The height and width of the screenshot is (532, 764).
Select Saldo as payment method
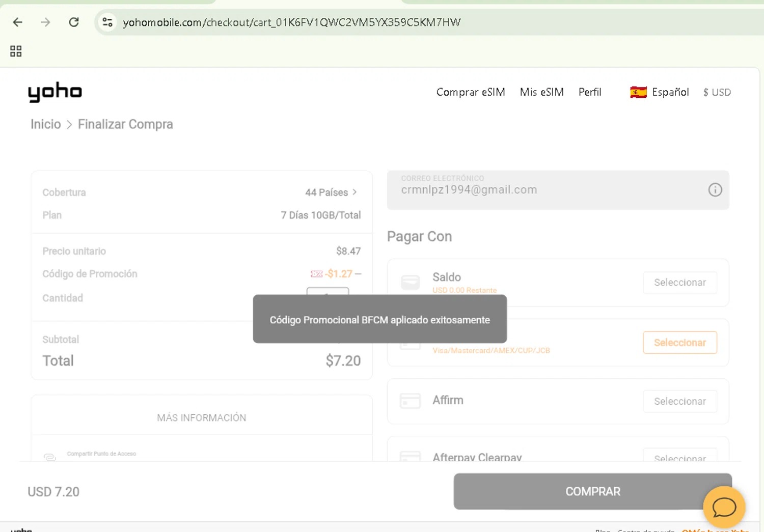(680, 283)
